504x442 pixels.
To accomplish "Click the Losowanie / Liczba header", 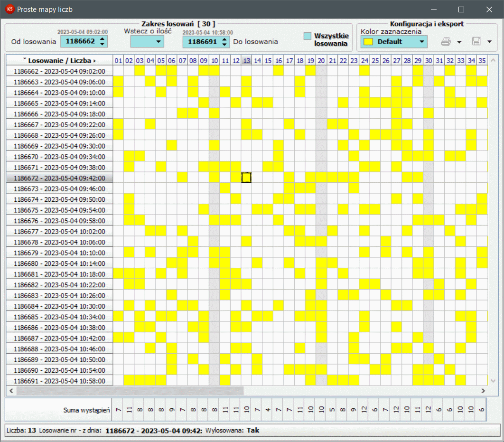I will (59, 60).
